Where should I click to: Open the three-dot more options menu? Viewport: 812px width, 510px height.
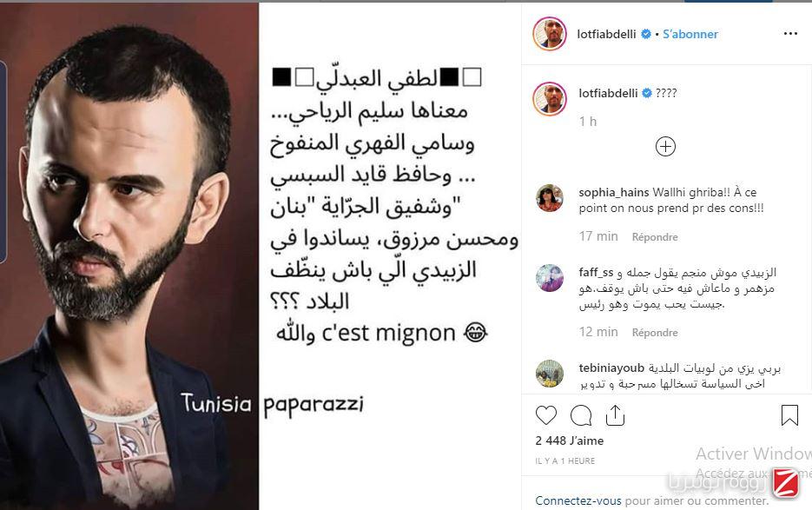pyautogui.click(x=790, y=34)
